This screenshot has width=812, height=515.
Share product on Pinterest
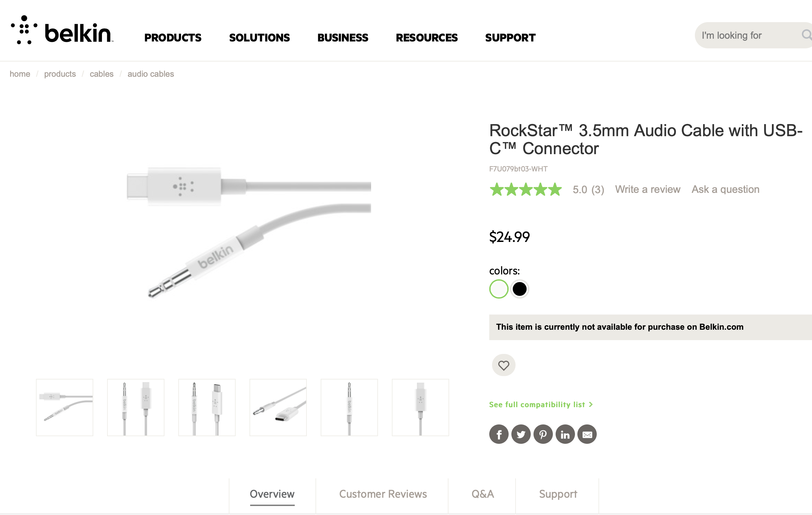543,434
